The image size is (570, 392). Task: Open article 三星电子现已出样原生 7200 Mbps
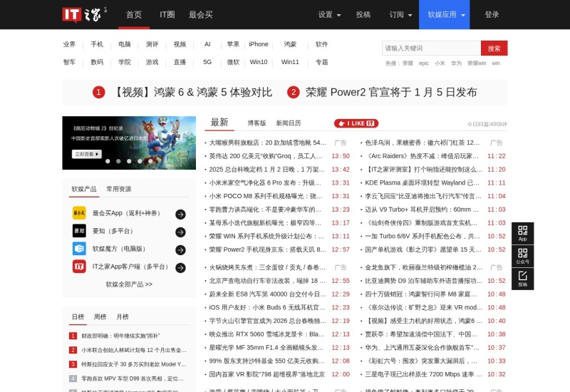coord(423,374)
